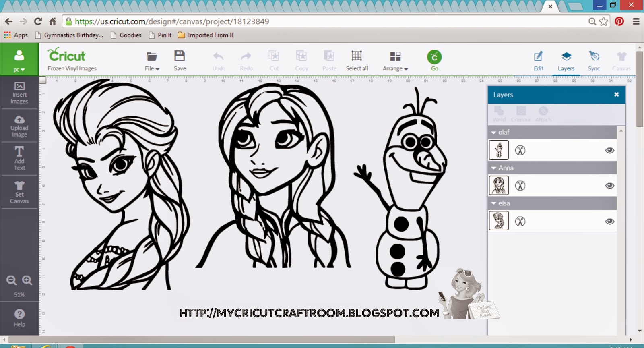Click the vertical page scrollbar

coord(639,89)
